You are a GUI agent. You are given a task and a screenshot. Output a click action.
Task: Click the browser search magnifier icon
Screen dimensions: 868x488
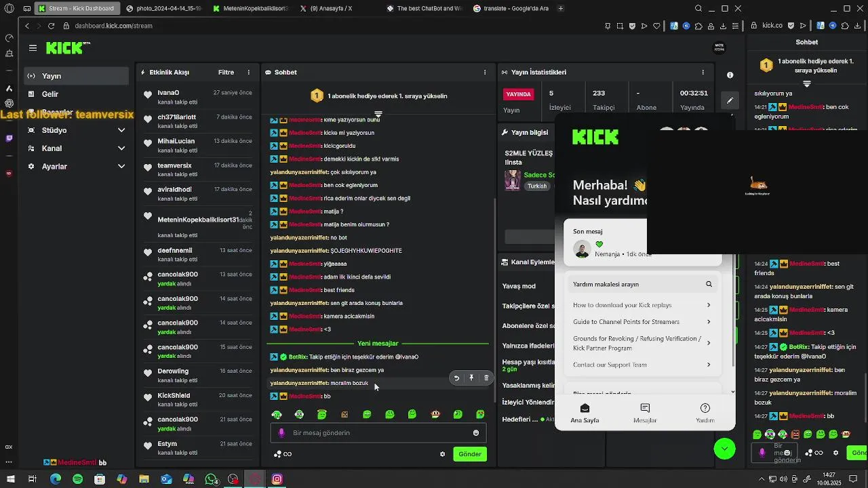pyautogui.click(x=698, y=9)
